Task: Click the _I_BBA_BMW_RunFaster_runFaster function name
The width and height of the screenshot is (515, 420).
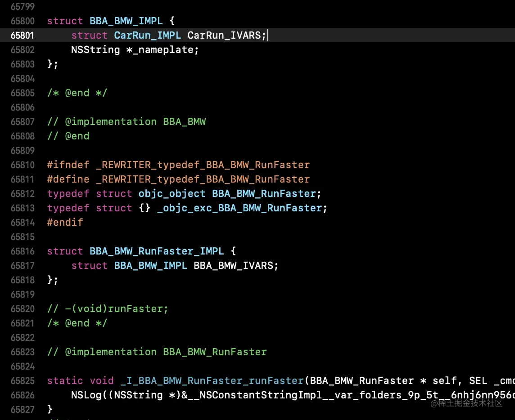Action: pos(212,380)
